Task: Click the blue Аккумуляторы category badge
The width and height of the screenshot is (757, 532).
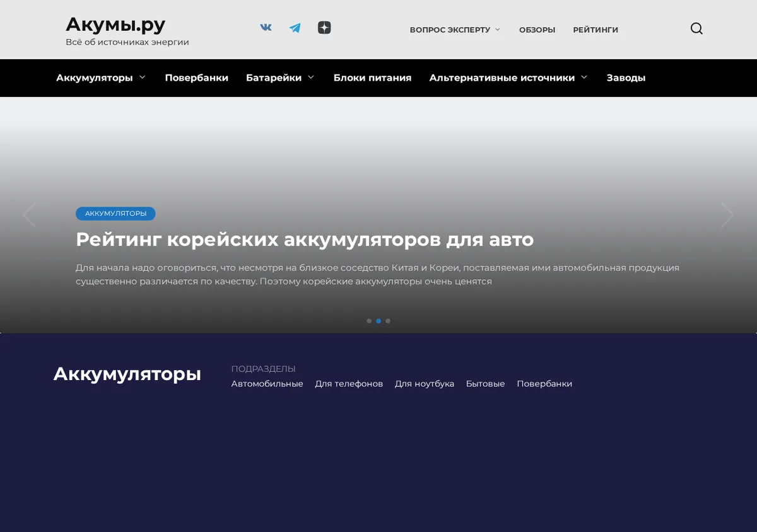Action: (x=115, y=214)
